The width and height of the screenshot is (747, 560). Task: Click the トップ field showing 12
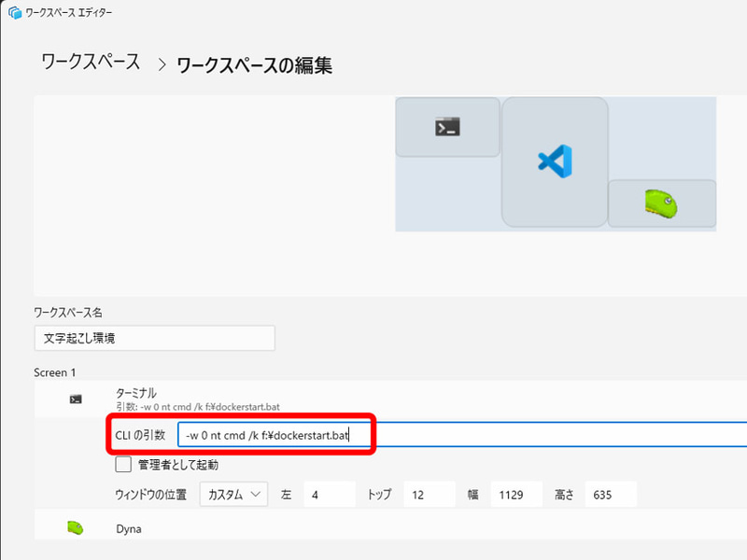click(x=430, y=494)
